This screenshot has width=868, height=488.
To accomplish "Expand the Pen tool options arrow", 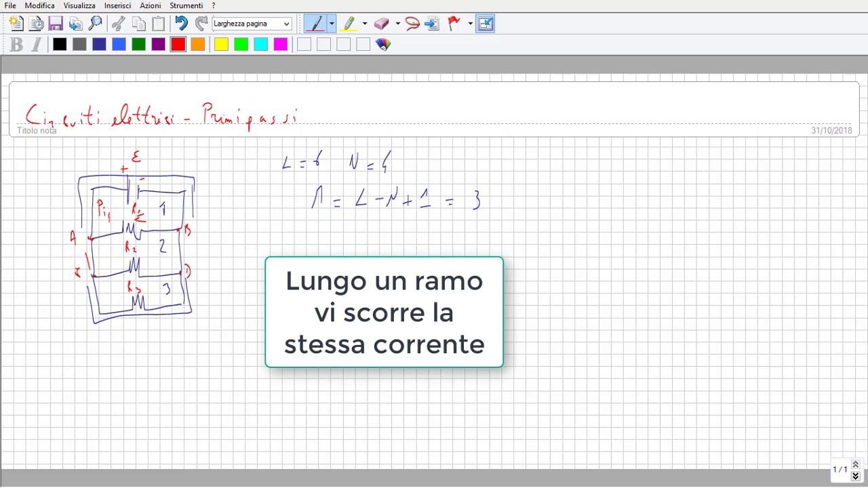I will coord(332,24).
